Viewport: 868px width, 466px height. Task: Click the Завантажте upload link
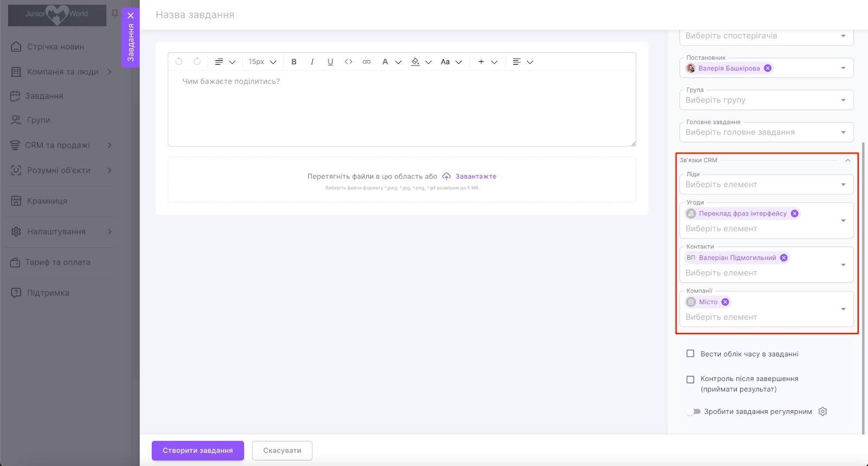click(476, 176)
